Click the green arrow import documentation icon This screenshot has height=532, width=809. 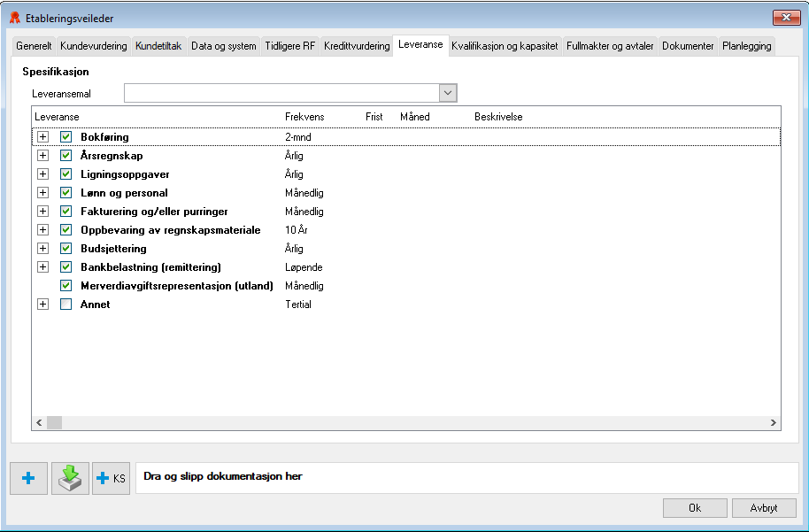(70, 478)
